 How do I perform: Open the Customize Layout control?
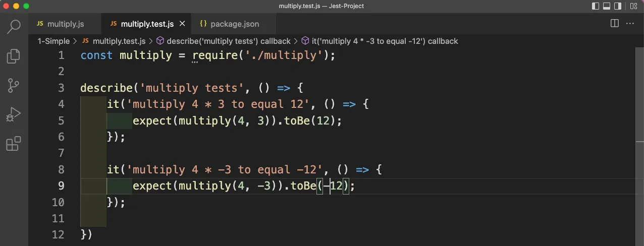click(x=633, y=6)
